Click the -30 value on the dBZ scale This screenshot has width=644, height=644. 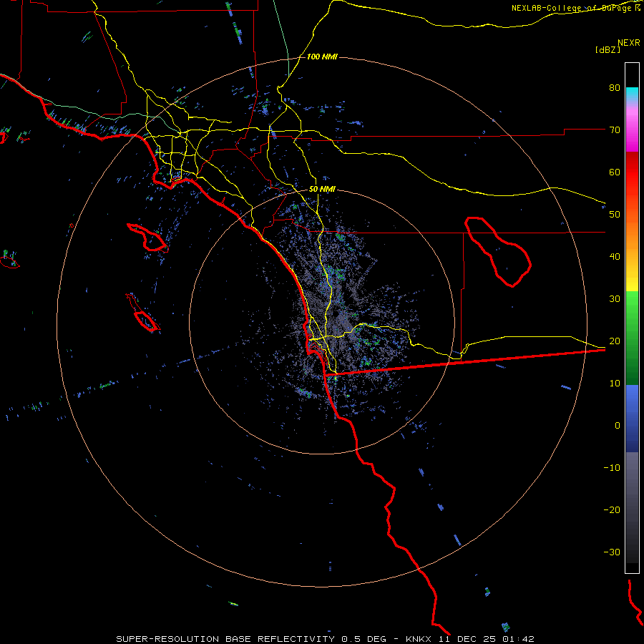pyautogui.click(x=612, y=552)
